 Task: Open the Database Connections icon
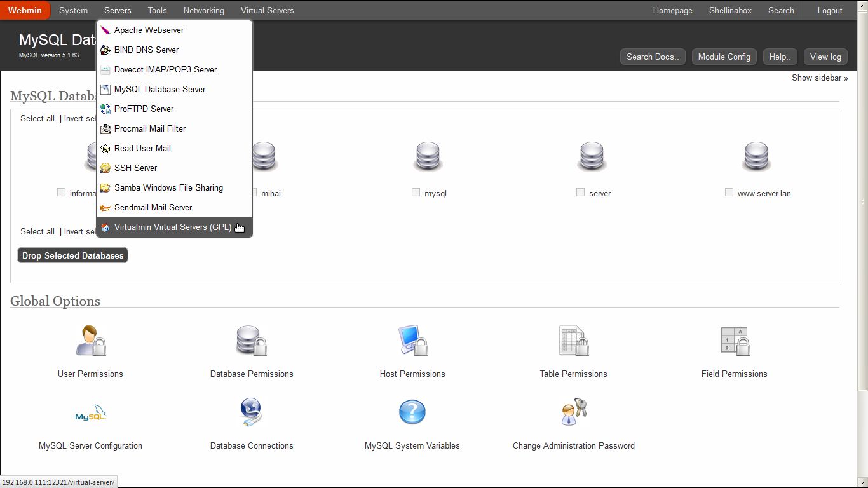pyautogui.click(x=252, y=413)
